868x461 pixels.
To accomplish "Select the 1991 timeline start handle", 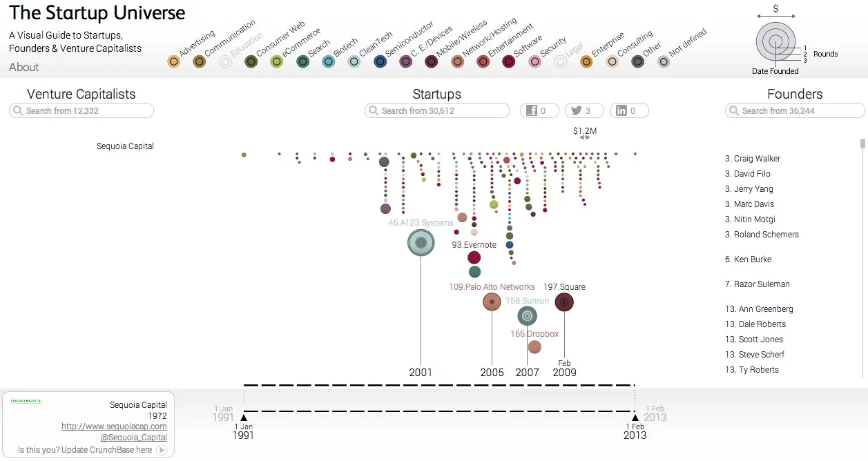I will coord(243,417).
